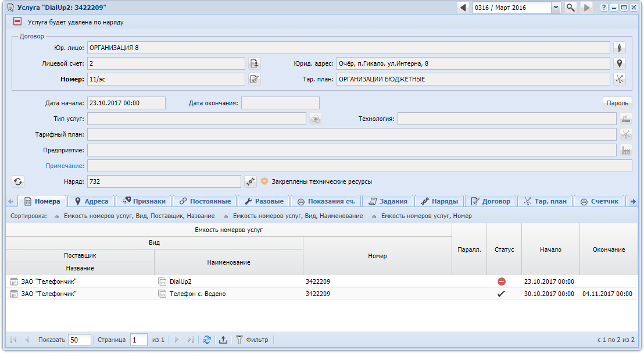Go to next page pager icon
644x353 pixels.
coord(177,340)
